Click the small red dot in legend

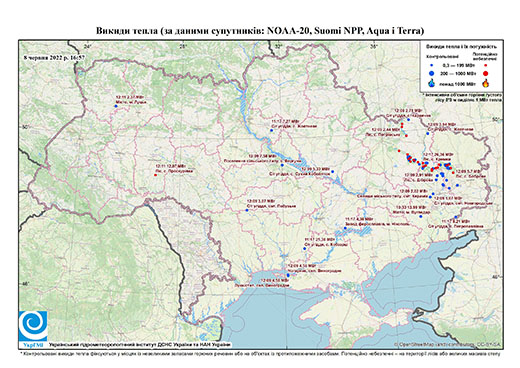coord(486,66)
